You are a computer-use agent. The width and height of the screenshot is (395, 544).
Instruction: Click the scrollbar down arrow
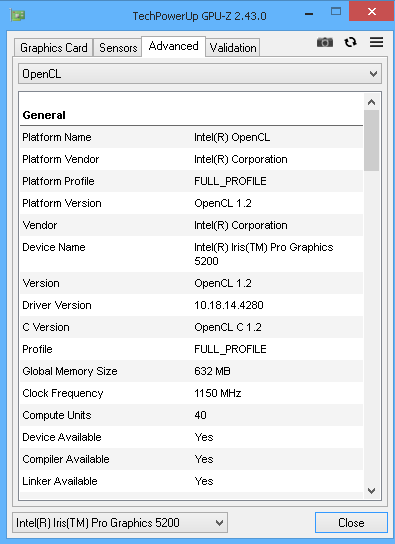coord(371,491)
